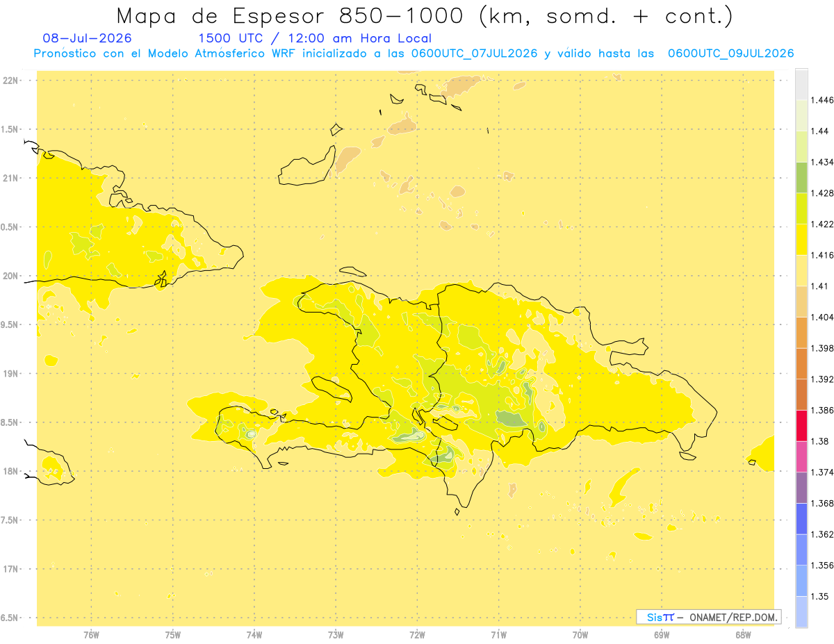834x644 pixels.
Task: Click the longitude label "75W"
Action: coord(173,634)
